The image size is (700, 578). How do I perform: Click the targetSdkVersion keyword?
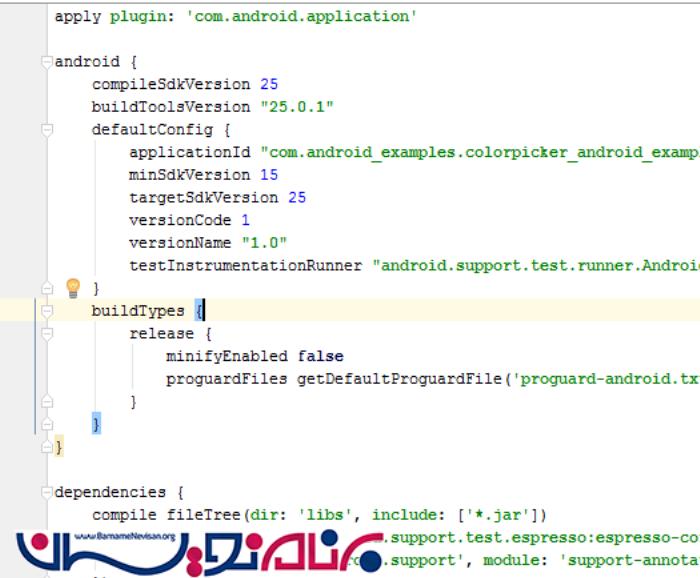tap(204, 198)
